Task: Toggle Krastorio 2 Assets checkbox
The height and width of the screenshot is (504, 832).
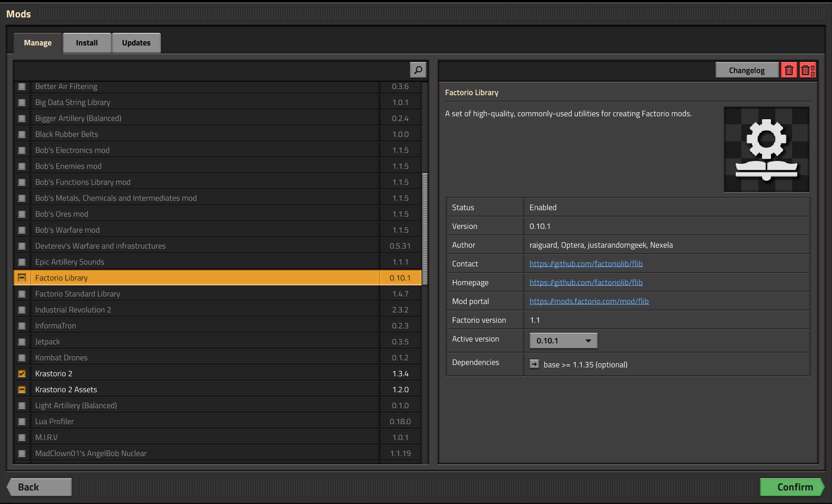Action: pos(22,389)
